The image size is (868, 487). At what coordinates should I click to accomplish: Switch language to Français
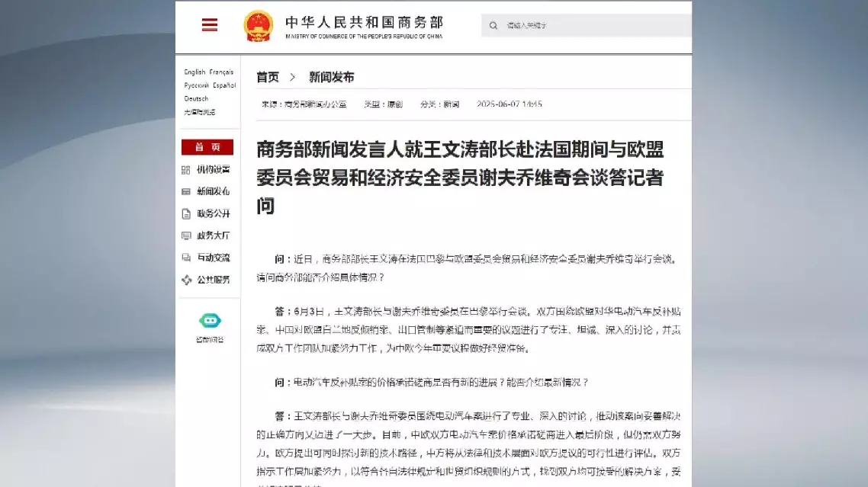[222, 72]
